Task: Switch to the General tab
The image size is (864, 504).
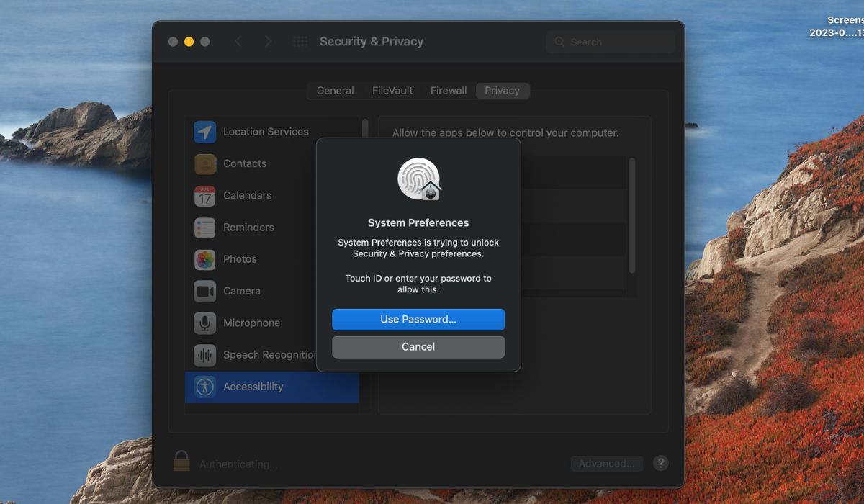Action: pyautogui.click(x=335, y=91)
